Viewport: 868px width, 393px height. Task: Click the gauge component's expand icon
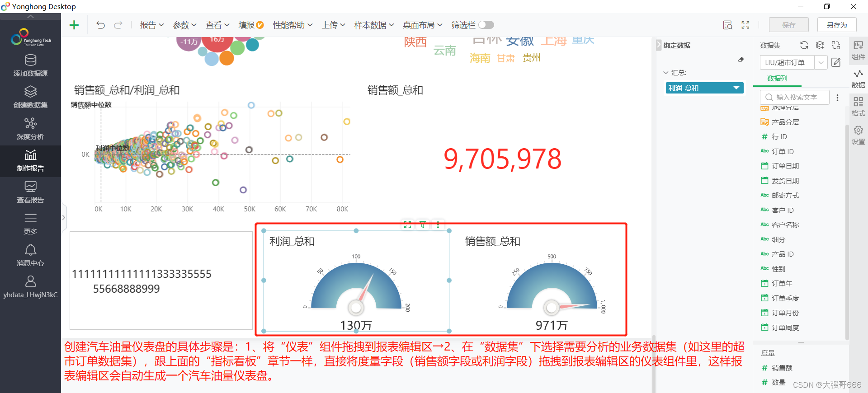[x=407, y=225]
